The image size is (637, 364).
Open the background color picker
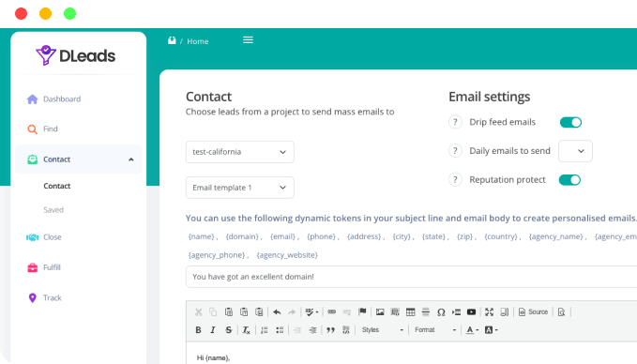point(491,330)
